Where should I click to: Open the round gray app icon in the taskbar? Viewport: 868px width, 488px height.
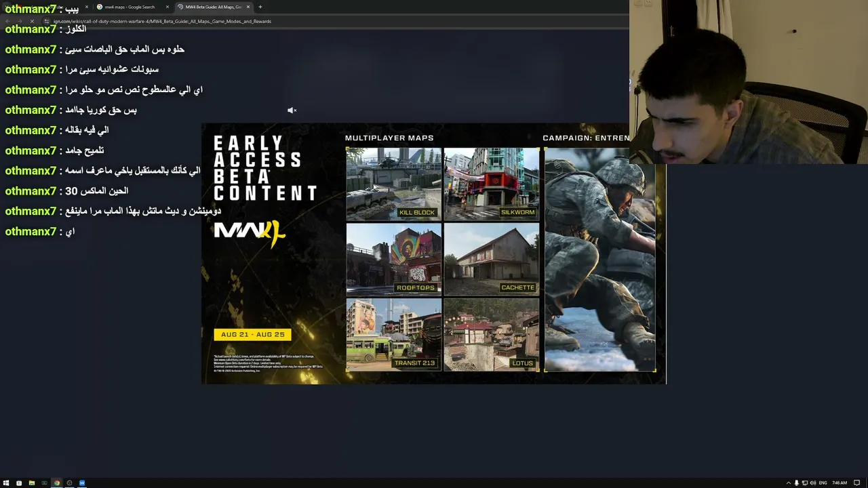point(69,483)
